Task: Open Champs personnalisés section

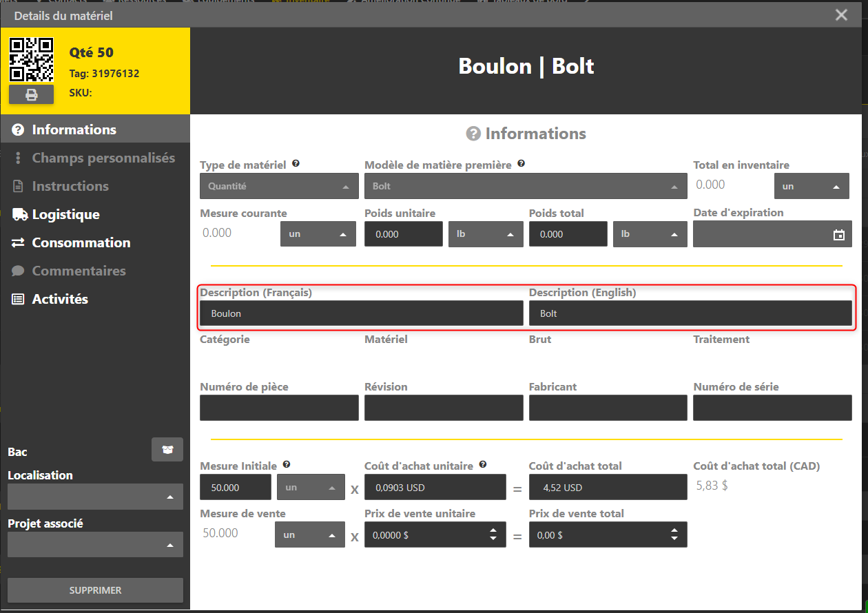Action: coord(95,158)
